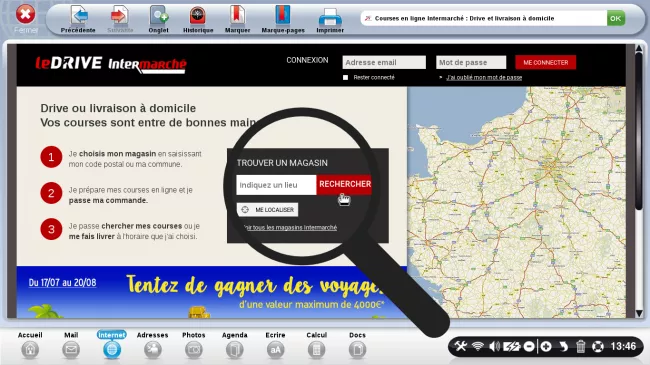The width and height of the screenshot is (650, 365).
Task: Click the address bar page title
Action: click(x=464, y=18)
